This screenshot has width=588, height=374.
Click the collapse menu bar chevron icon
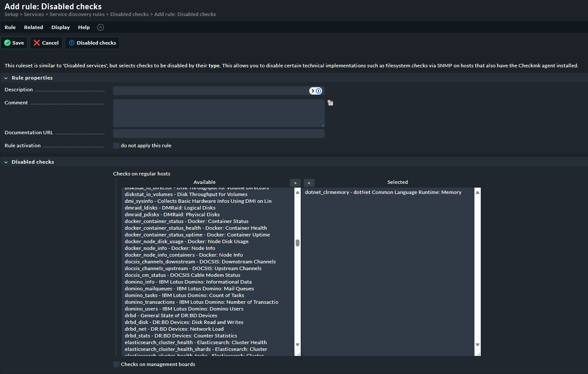100,27
